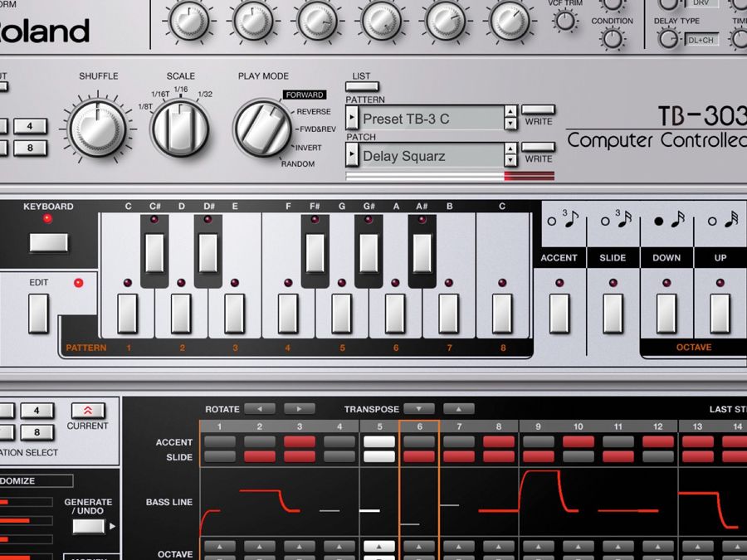Screen dimensions: 747x560
Task: Toggle accent on sequencer step 1
Action: pyautogui.click(x=220, y=442)
